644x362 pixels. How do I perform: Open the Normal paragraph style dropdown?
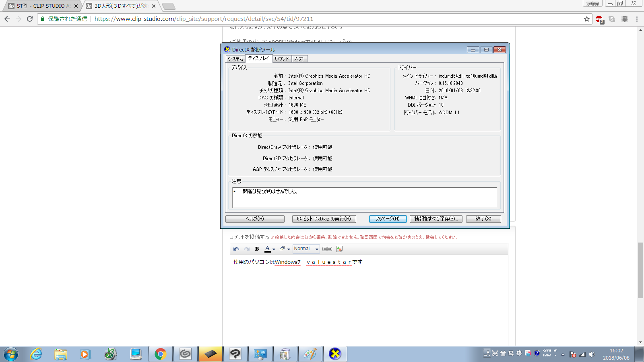point(306,249)
